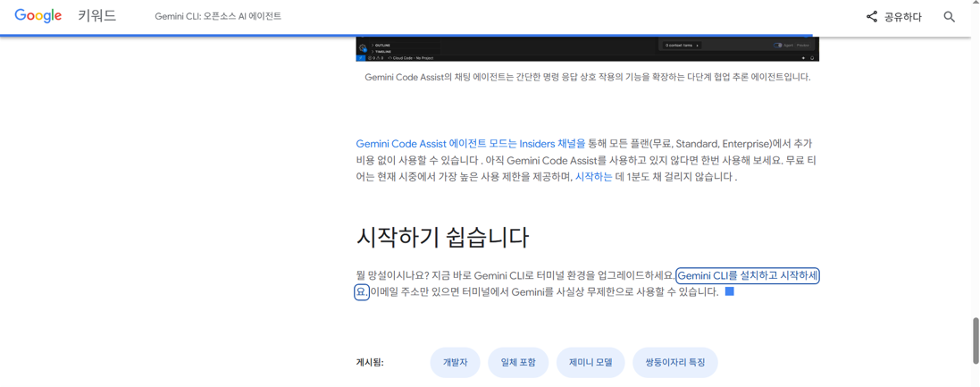The width and height of the screenshot is (980, 387).
Task: Click the blue reading progress bar
Action: pos(406,36)
